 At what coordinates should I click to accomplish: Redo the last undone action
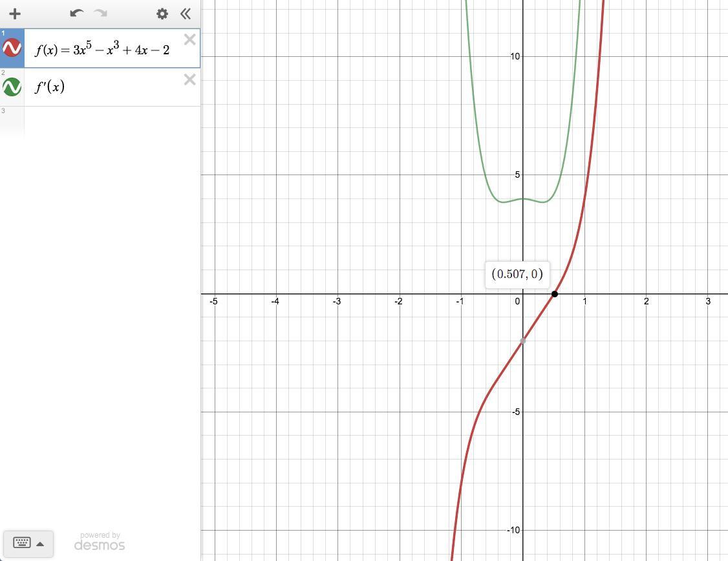click(x=100, y=14)
